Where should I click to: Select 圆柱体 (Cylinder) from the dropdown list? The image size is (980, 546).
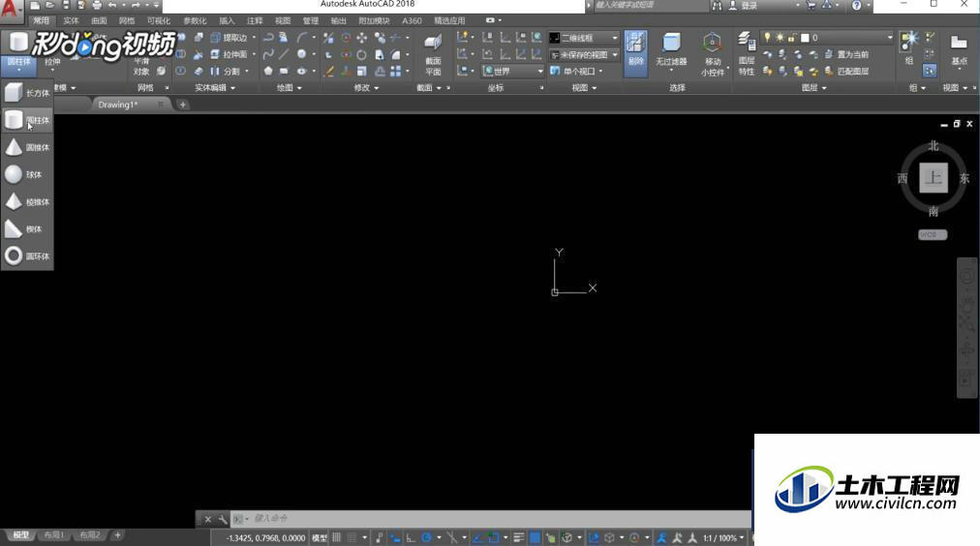[x=27, y=120]
